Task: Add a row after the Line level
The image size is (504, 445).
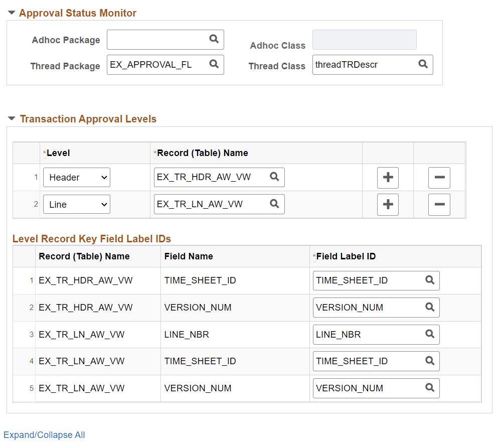Action: point(388,204)
